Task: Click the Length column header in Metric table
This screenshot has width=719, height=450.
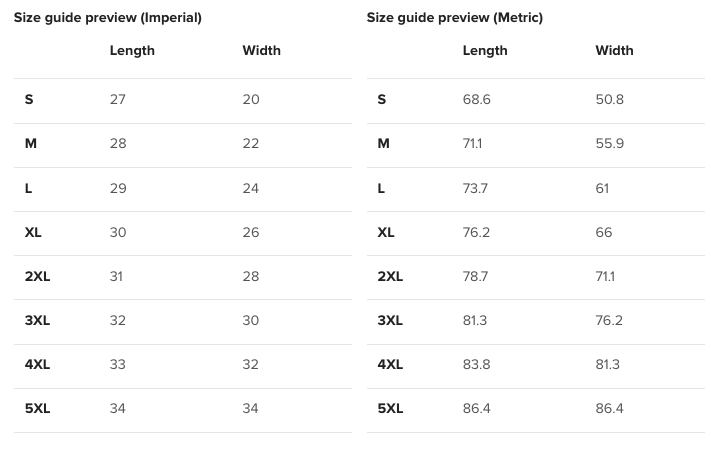Action: coord(485,50)
